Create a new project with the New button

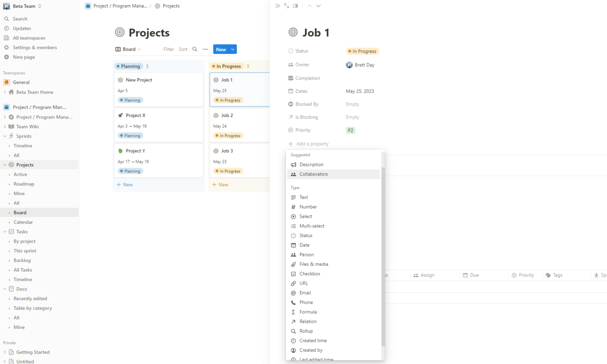tap(221, 49)
